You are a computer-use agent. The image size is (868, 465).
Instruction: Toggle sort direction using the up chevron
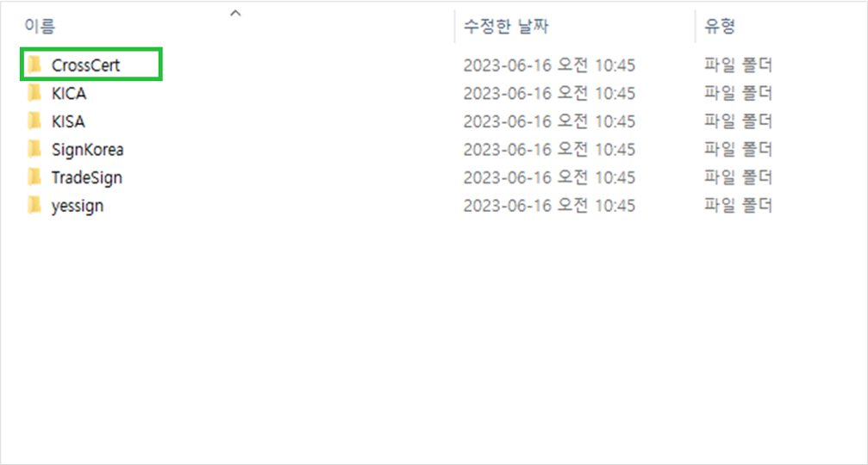(235, 13)
